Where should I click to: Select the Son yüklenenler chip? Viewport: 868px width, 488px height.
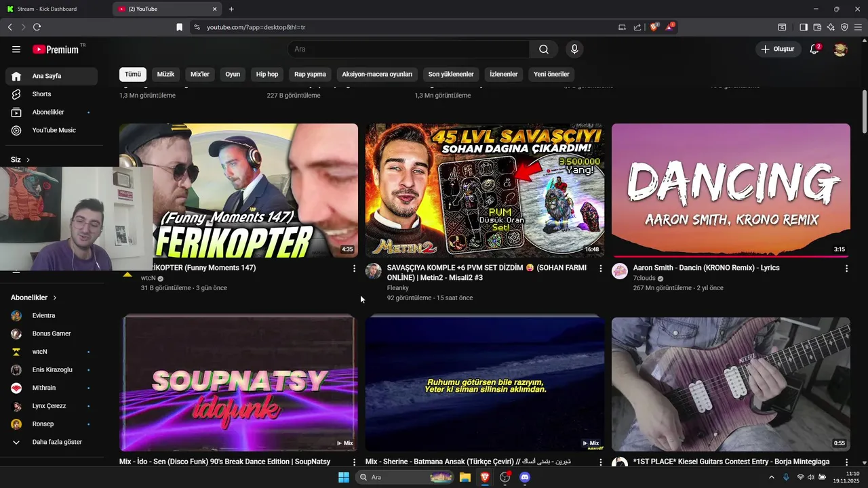pos(451,74)
